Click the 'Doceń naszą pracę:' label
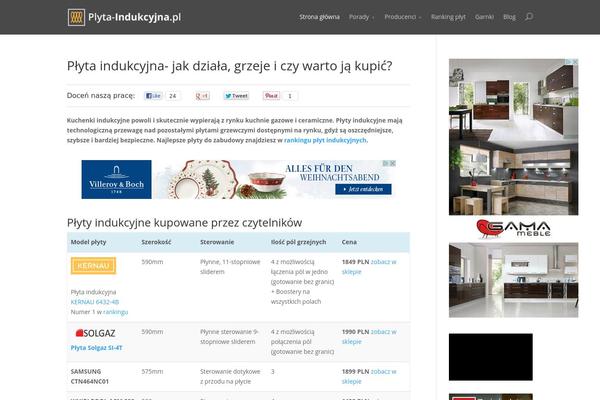The height and width of the screenshot is (400, 600). point(101,95)
